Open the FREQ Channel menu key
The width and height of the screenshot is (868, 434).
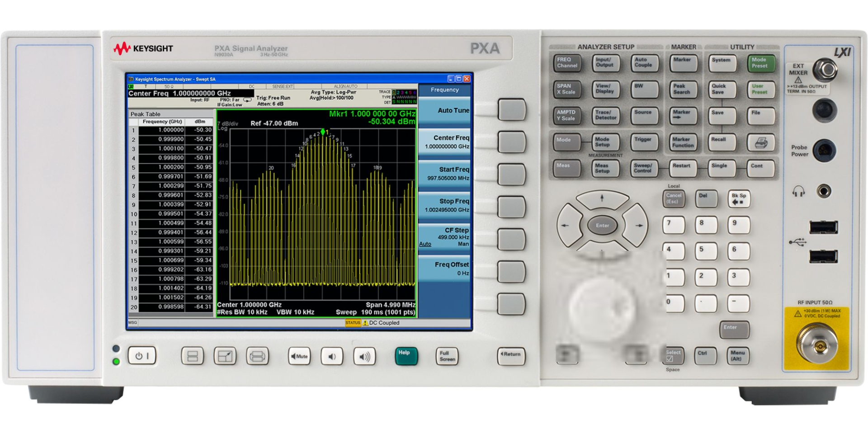(567, 63)
